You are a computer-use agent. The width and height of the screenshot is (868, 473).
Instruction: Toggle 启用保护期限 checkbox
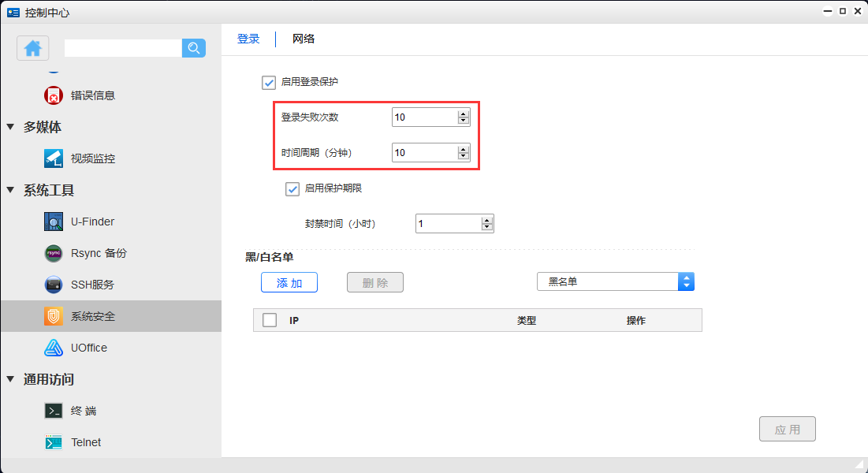point(292,188)
